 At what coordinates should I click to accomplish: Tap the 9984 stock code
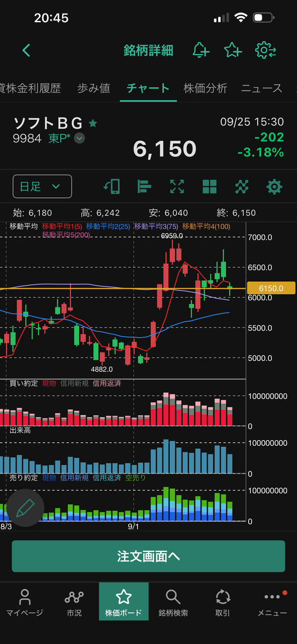(27, 138)
